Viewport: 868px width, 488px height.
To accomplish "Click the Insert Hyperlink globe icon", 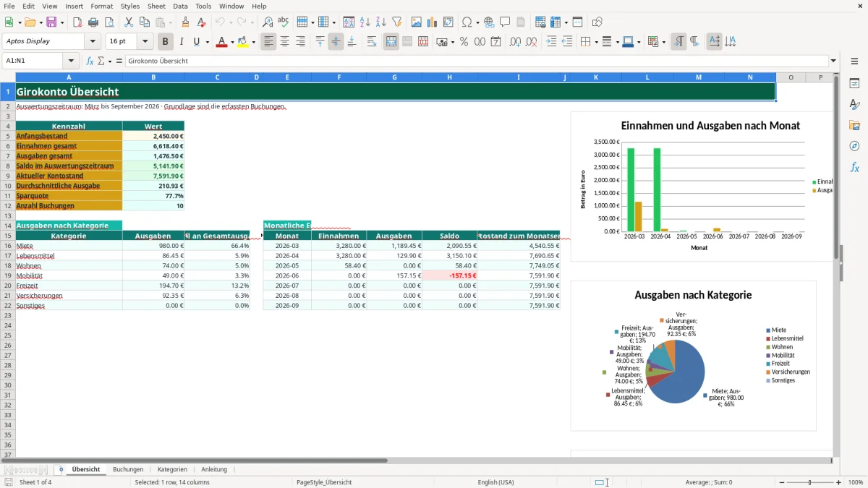I will [x=489, y=22].
